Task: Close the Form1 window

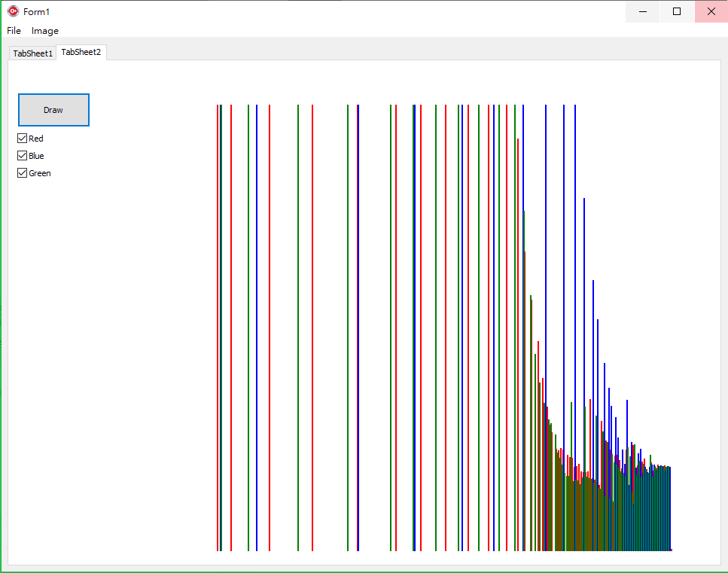Action: coord(711,11)
